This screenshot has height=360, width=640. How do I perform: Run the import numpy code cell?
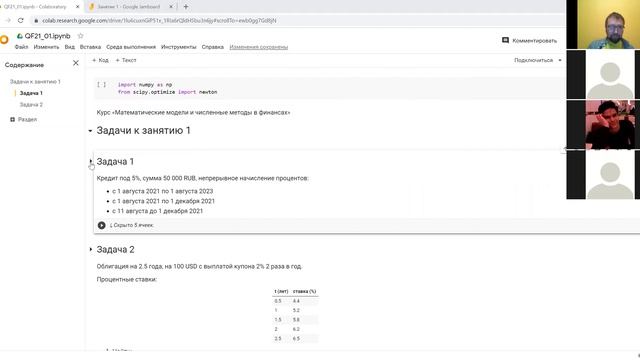click(x=102, y=84)
